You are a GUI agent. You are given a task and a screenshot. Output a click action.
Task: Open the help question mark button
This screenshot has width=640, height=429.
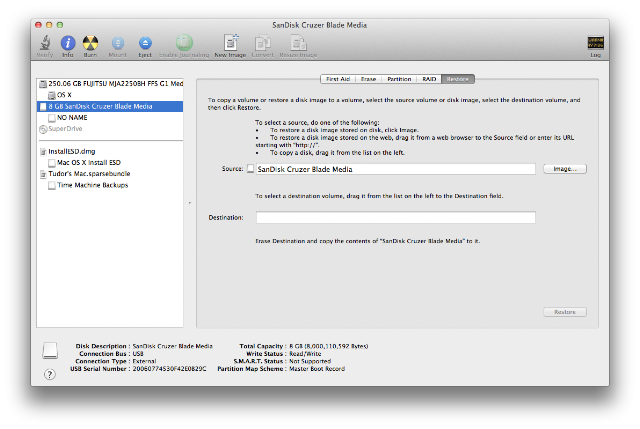(x=50, y=374)
